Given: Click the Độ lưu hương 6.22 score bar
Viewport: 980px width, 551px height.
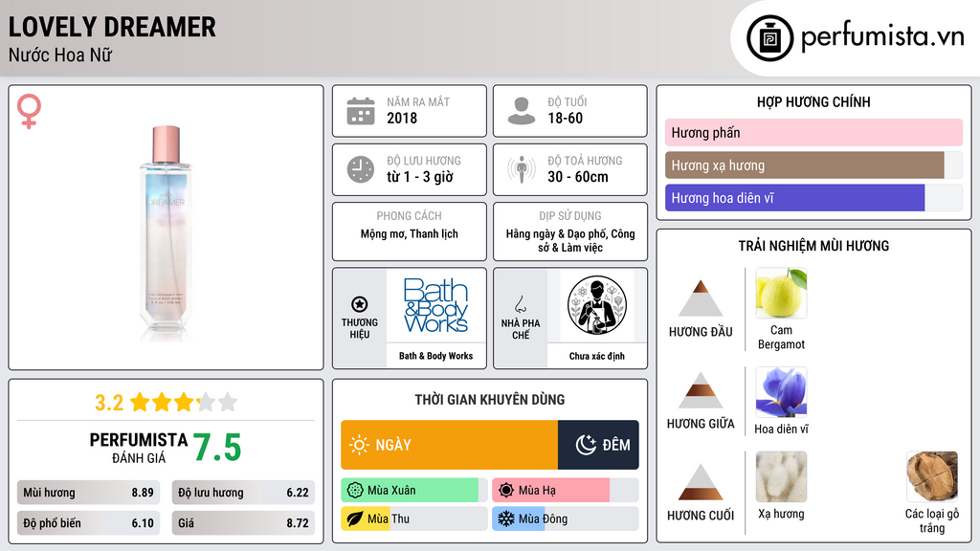Looking at the screenshot, I should pyautogui.click(x=243, y=493).
